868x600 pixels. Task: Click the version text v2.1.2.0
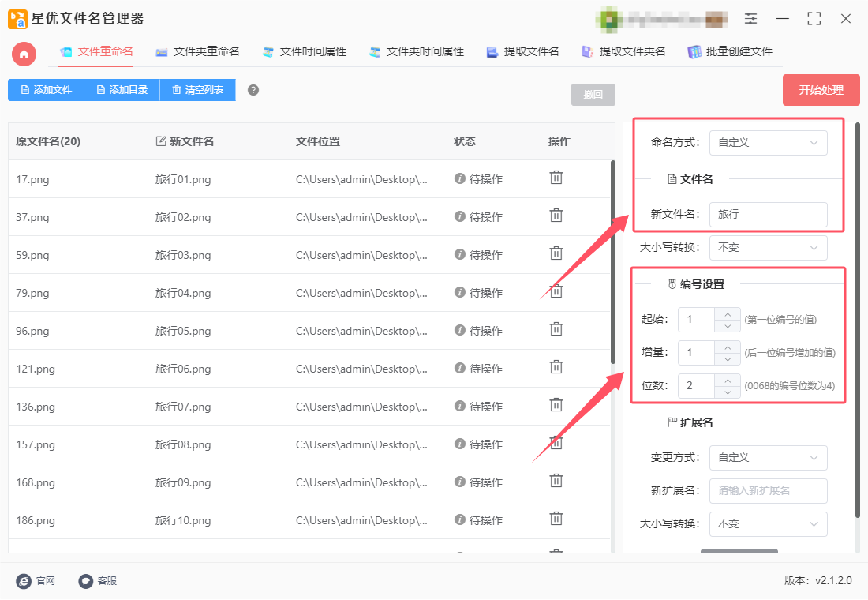(x=833, y=580)
